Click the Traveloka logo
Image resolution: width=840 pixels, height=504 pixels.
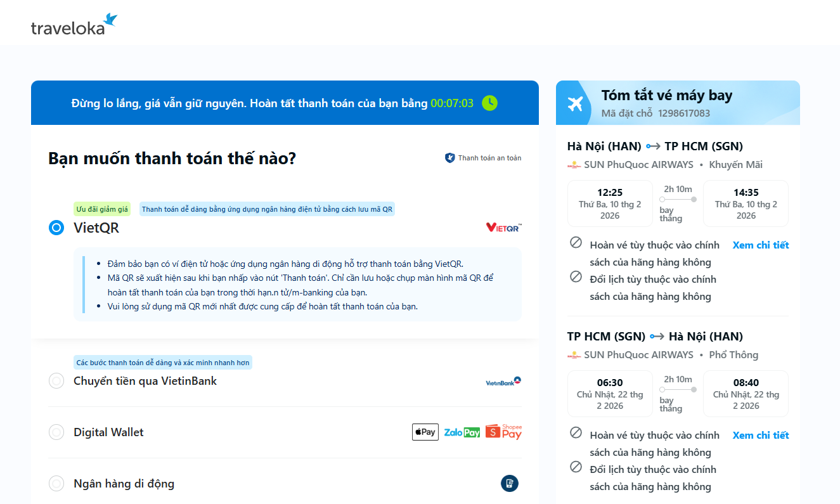click(x=74, y=25)
